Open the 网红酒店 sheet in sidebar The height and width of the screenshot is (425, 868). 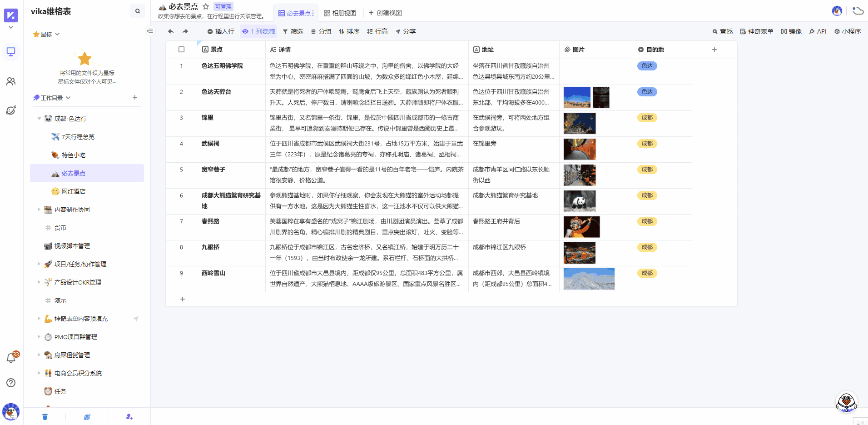[73, 191]
